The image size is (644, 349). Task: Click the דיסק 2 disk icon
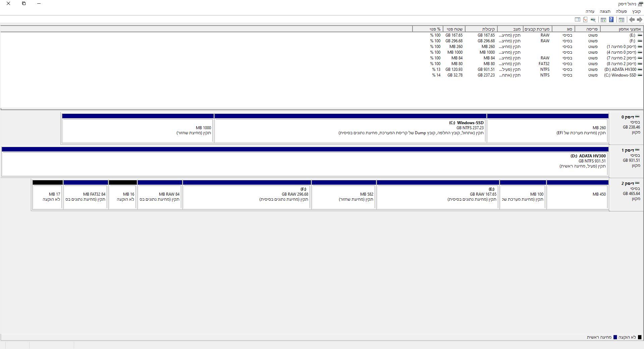tap(637, 183)
